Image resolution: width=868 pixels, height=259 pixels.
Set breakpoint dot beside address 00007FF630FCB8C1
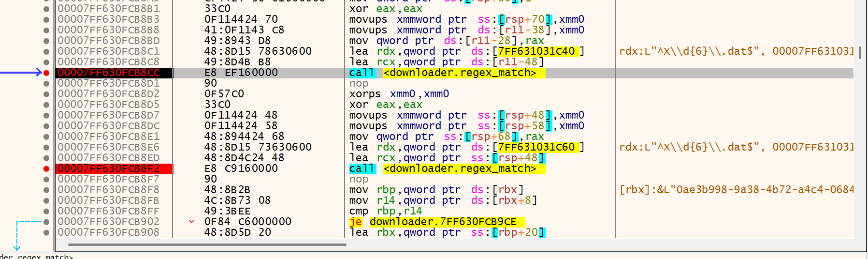46,51
